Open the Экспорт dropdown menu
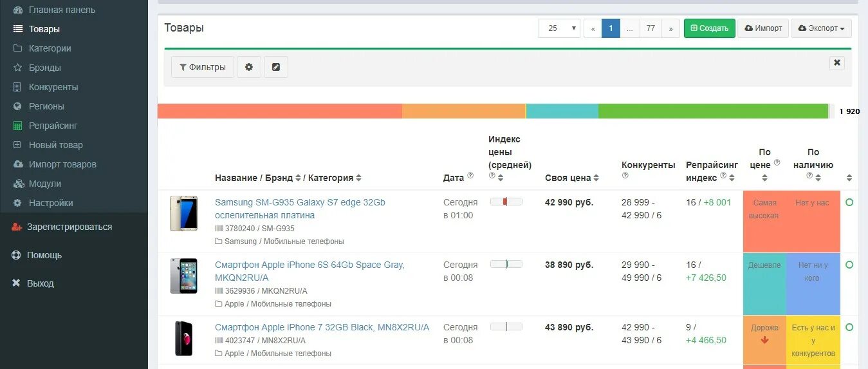Screen dimensions: 868x369 (821, 28)
